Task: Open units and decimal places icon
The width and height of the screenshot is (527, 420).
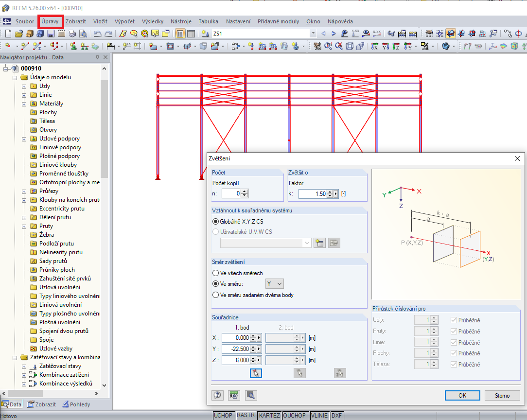Action: (234, 396)
